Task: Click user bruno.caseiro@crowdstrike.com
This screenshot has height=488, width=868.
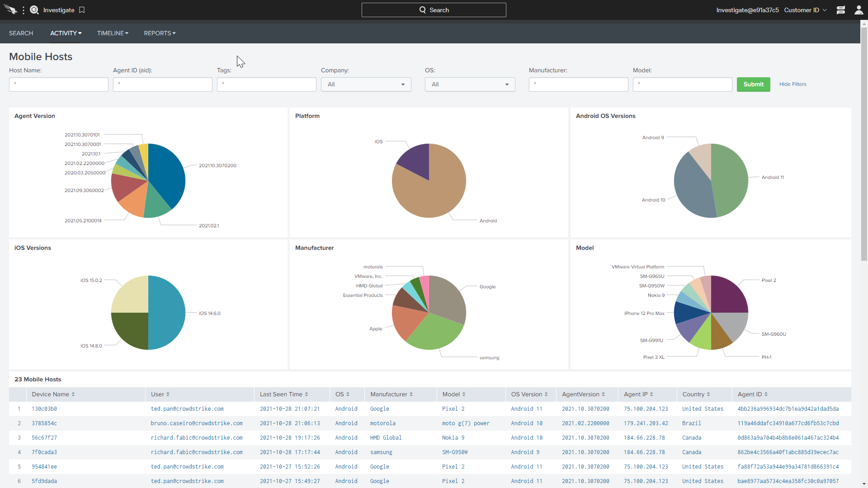Action: pyautogui.click(x=197, y=423)
